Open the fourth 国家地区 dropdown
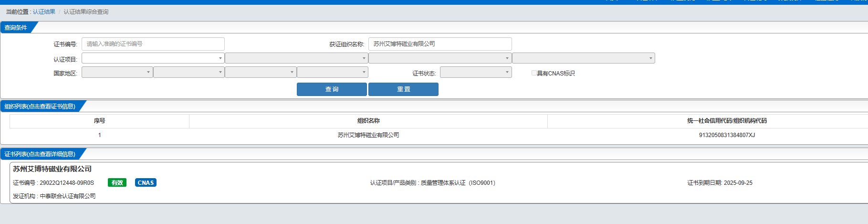Viewport: 868px width, 224px height. click(x=333, y=72)
